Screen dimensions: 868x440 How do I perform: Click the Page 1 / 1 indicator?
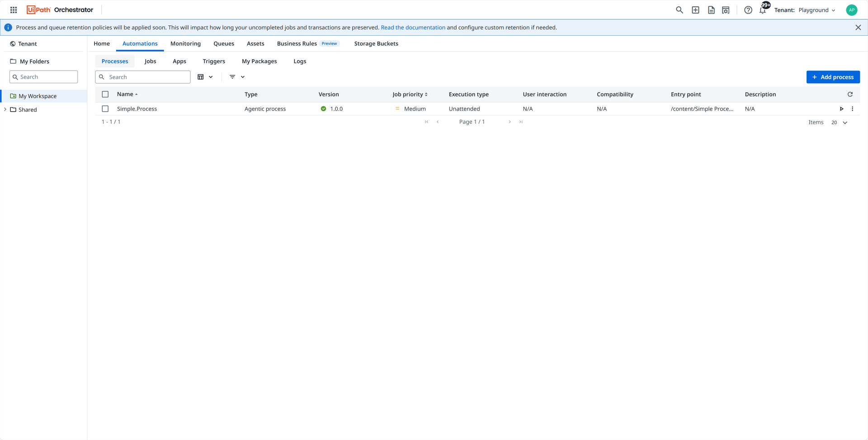pos(472,122)
